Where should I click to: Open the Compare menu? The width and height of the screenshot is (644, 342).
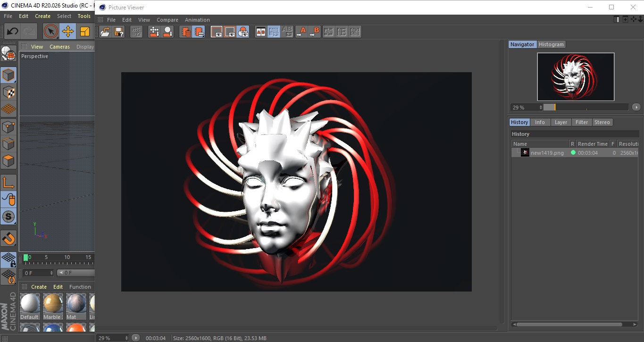[x=167, y=20]
